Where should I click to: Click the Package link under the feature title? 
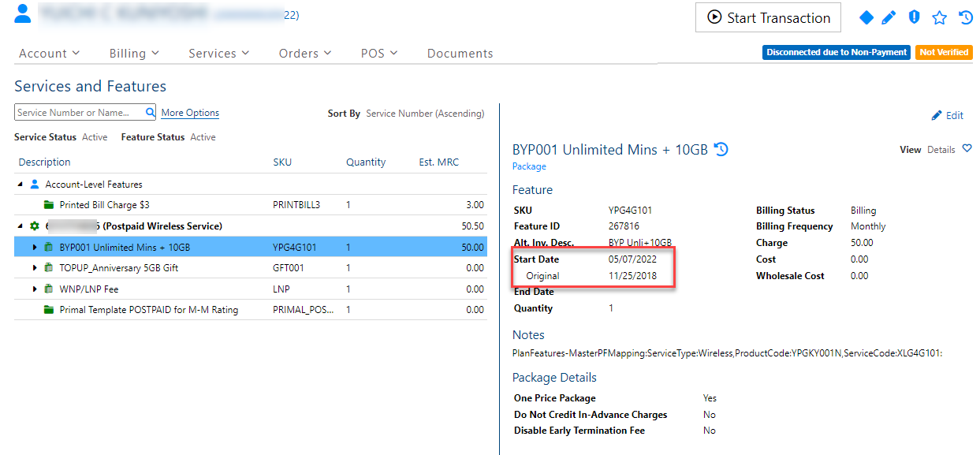click(528, 166)
